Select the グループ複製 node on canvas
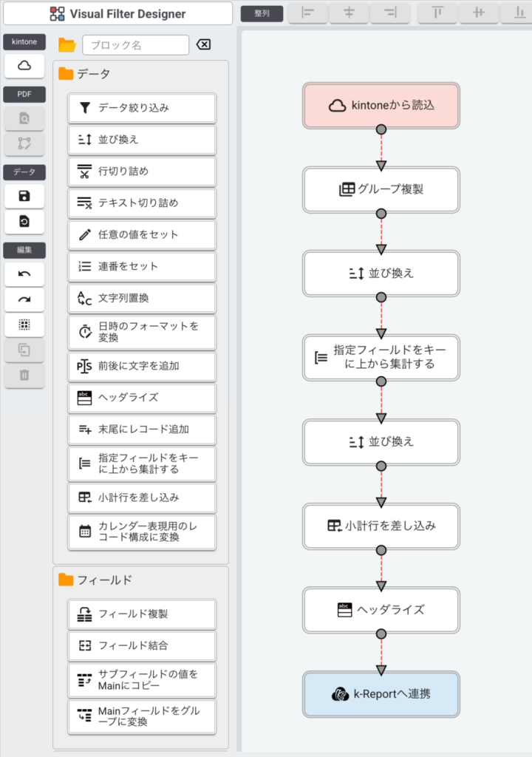This screenshot has height=757, width=532. (381, 190)
